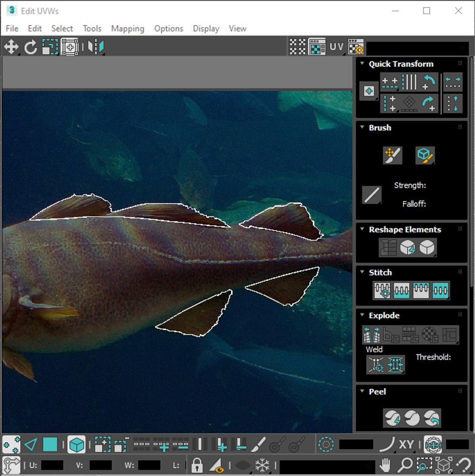Viewport: 475px width, 476px height.
Task: Open the View menu
Action: point(237,29)
